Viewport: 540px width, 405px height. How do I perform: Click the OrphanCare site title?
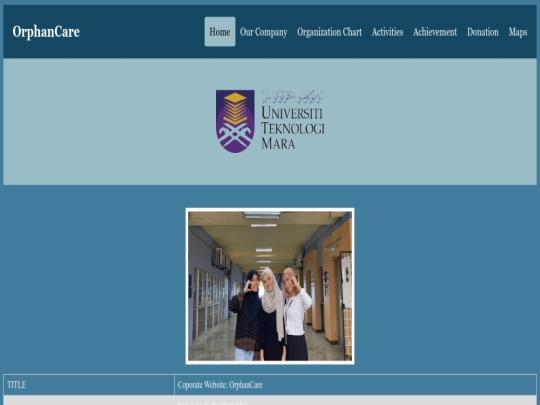click(46, 32)
